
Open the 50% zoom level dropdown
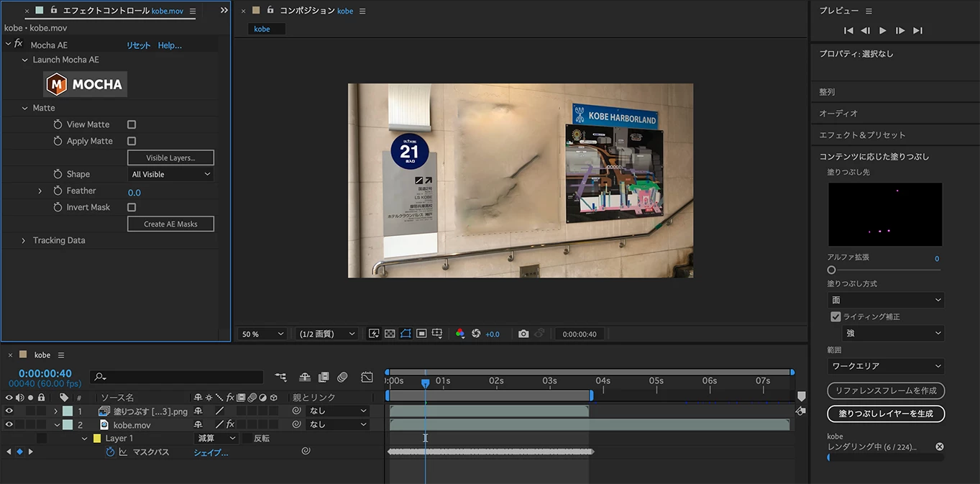(x=262, y=334)
